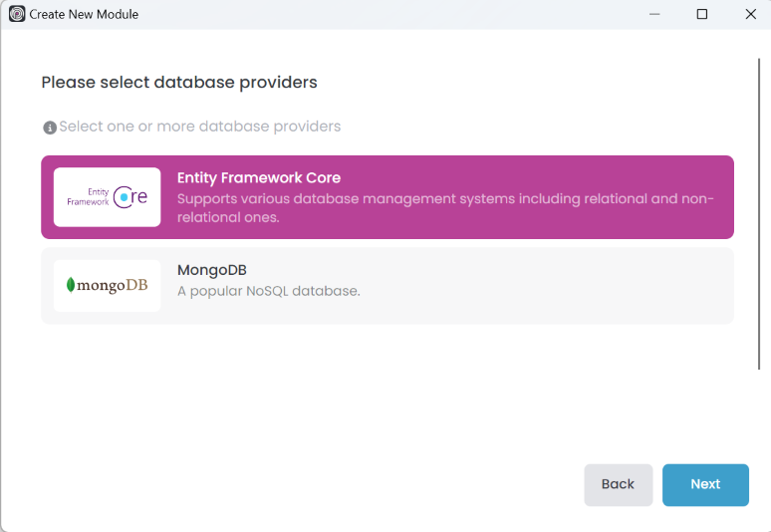Click the vertical scrollbar on the right
Screen dimensions: 771x532
click(759, 214)
